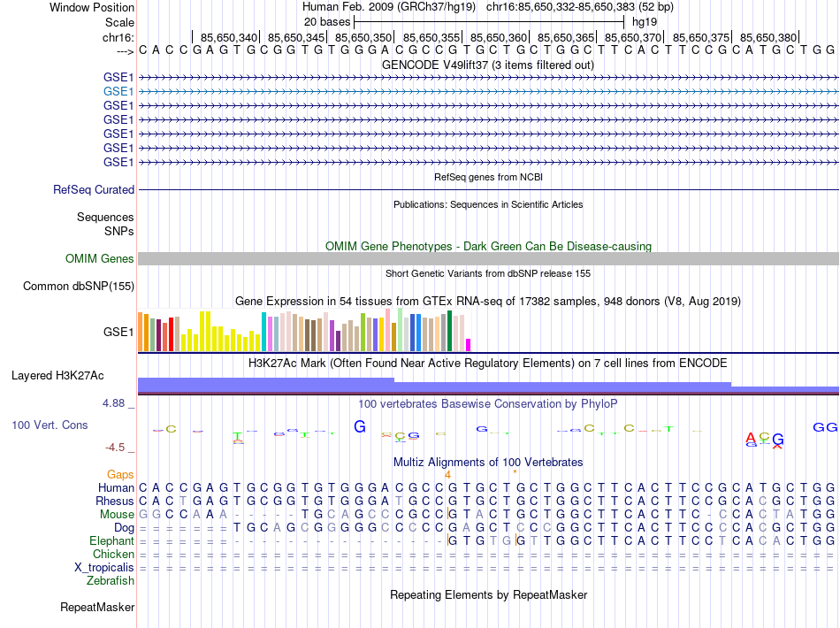Click the GSE1 label beside expression bars
Screen dimensions: 840x628
point(118,333)
